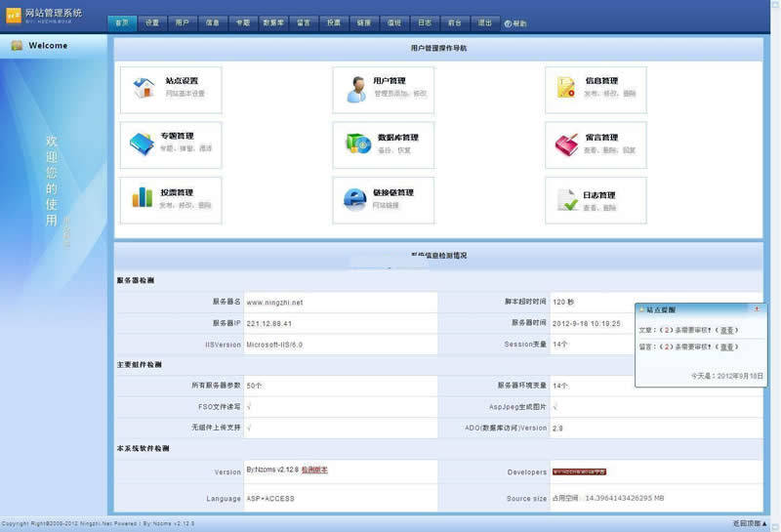This screenshot has height=532, width=781.
Task: Open the 数据库 tab
Action: 273,22
